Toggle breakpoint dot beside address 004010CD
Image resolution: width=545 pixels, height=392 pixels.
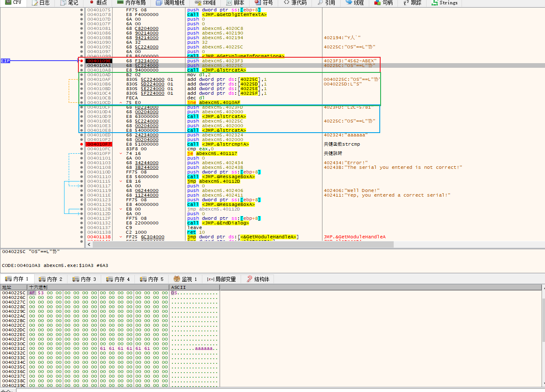pos(81,102)
